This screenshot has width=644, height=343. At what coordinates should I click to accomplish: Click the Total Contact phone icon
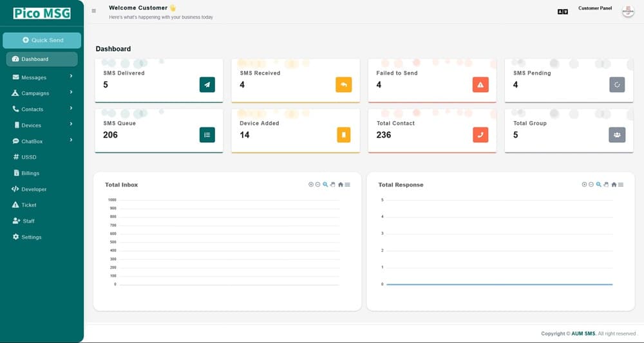(x=480, y=134)
